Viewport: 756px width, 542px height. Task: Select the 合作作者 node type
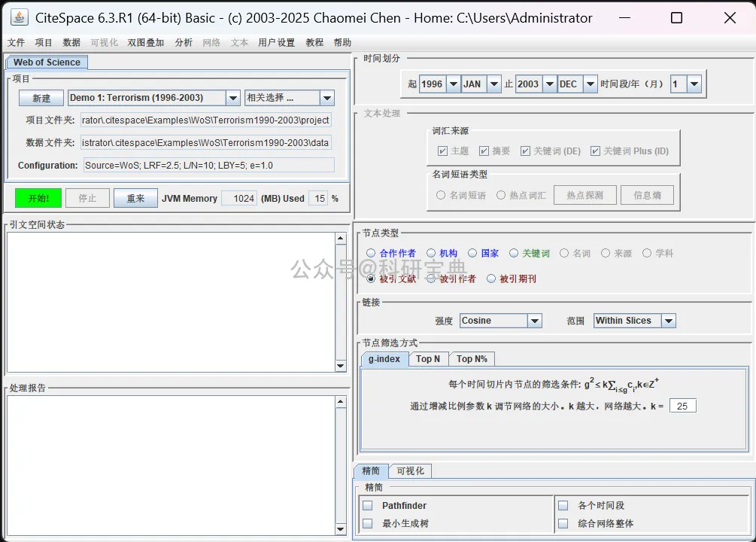coord(371,253)
